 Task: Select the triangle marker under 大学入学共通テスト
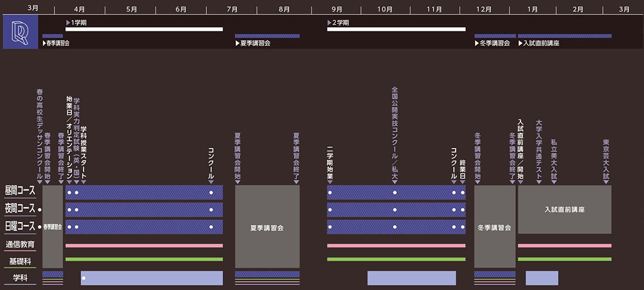point(539,182)
